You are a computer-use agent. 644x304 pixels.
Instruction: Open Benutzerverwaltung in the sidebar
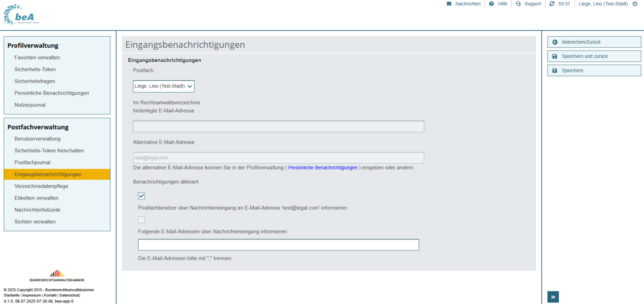click(x=37, y=139)
